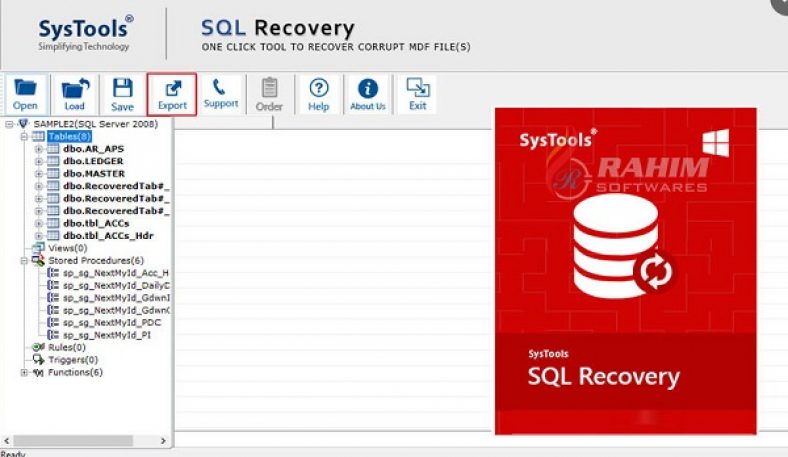Collapse the Stored Procedures(6) node
Viewport: 788px width, 457px height.
24,260
